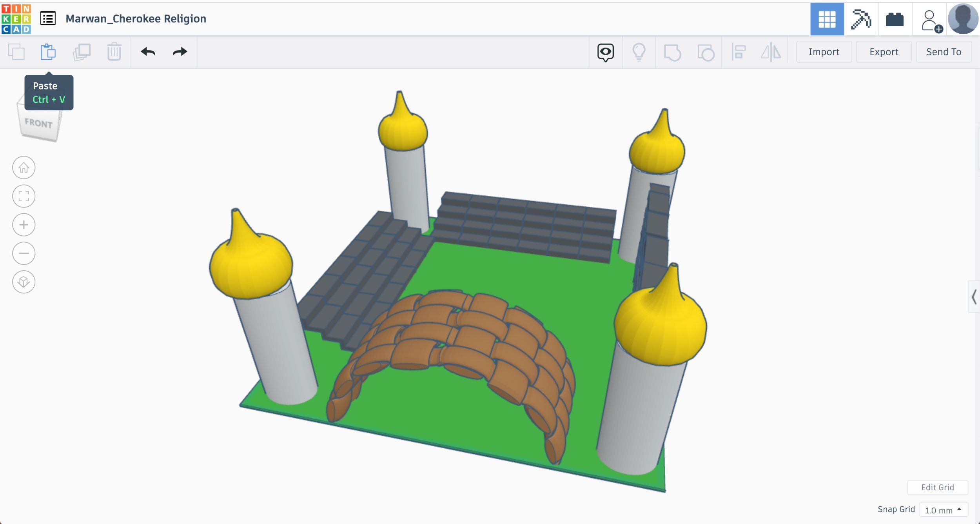This screenshot has height=524, width=980.
Task: Click the Paste clipboard icon
Action: click(x=48, y=52)
